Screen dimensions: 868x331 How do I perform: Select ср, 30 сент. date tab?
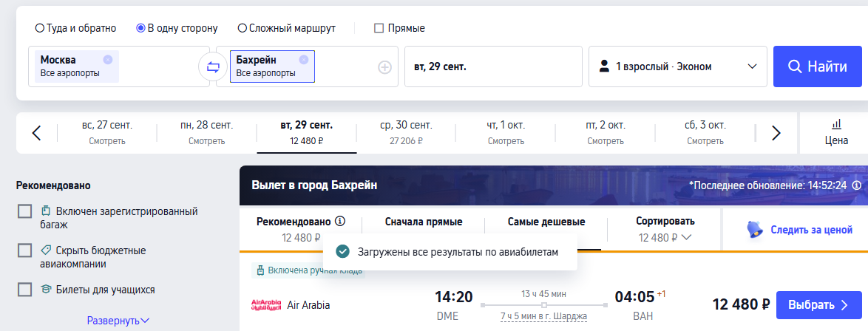point(406,132)
